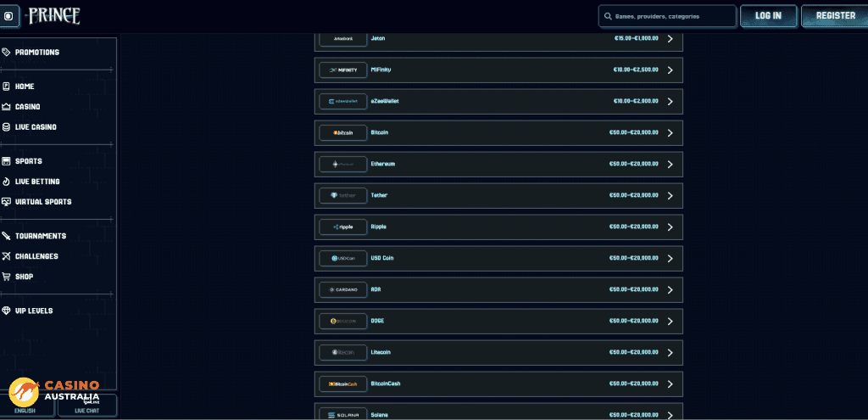Open the English language selector

[25, 406]
